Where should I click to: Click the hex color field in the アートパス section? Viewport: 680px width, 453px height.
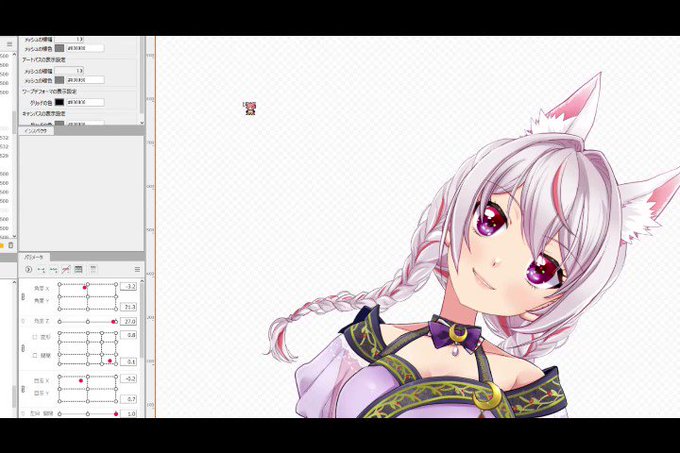click(x=85, y=80)
